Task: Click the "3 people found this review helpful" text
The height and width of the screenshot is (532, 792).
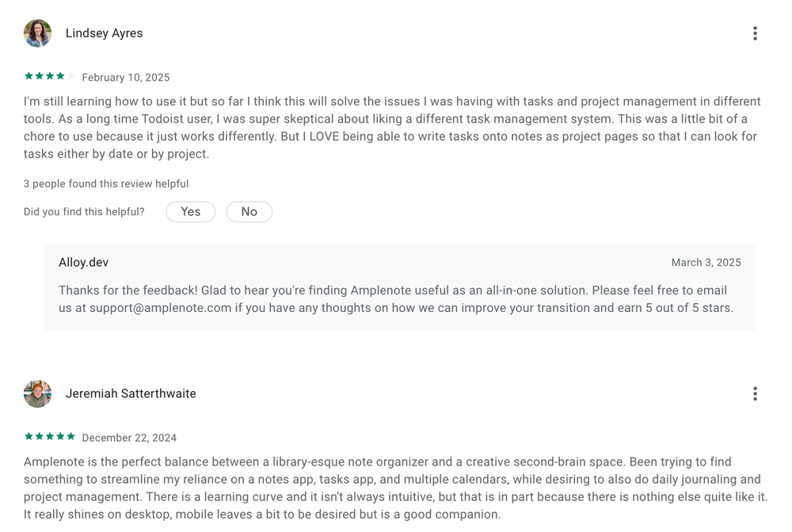Action: pos(106,184)
